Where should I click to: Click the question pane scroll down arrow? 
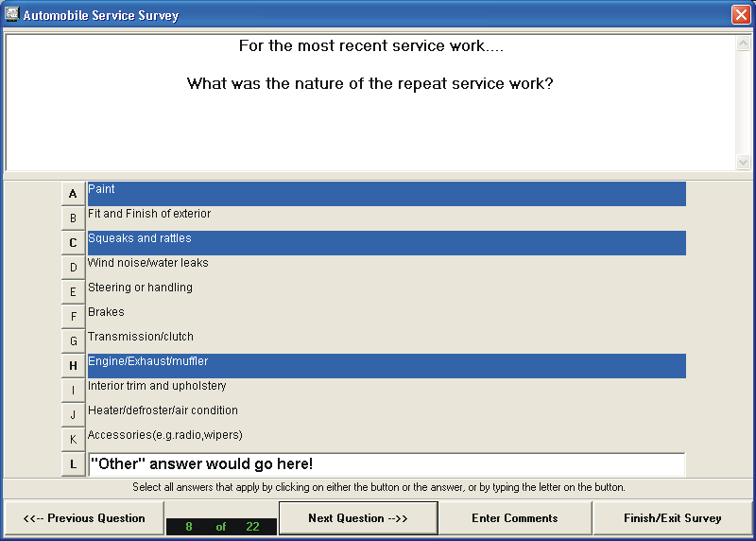(743, 162)
